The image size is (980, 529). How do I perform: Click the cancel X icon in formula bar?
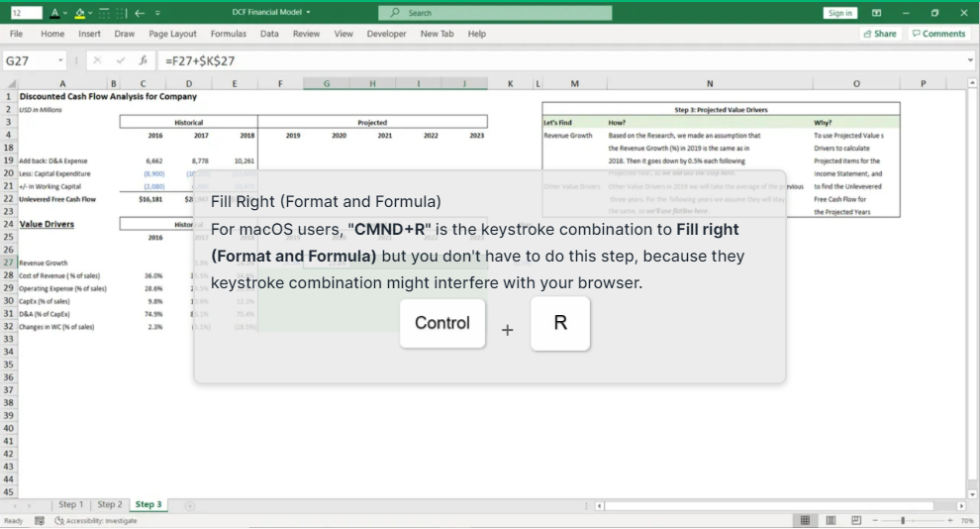[x=97, y=60]
